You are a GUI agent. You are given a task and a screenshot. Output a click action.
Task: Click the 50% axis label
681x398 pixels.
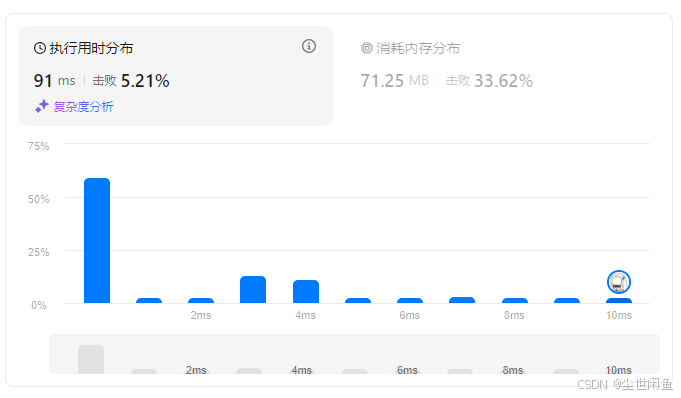(39, 199)
